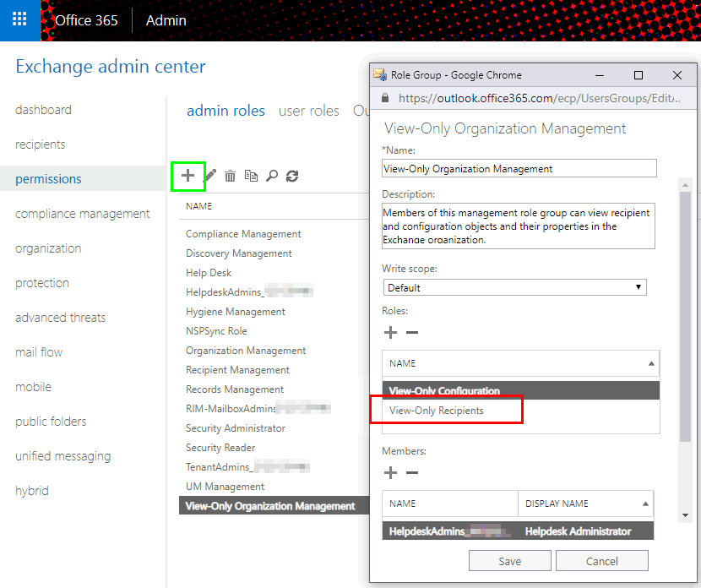
Task: Select the Discovery Management role group
Action: [x=239, y=253]
